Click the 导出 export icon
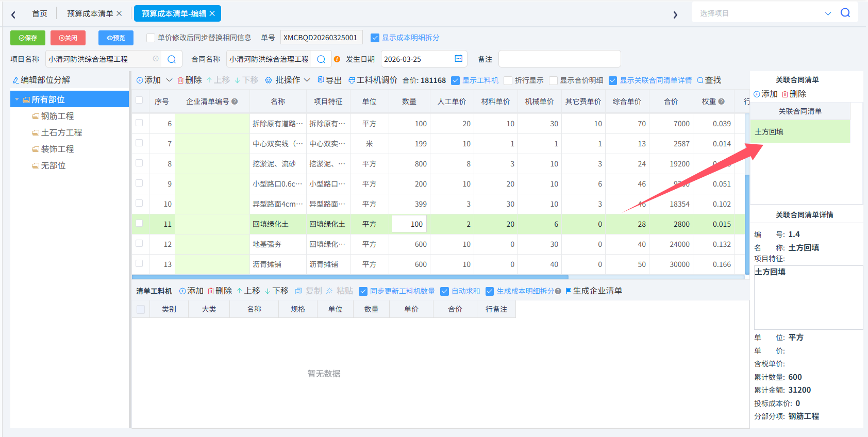The image size is (868, 437). coord(321,80)
